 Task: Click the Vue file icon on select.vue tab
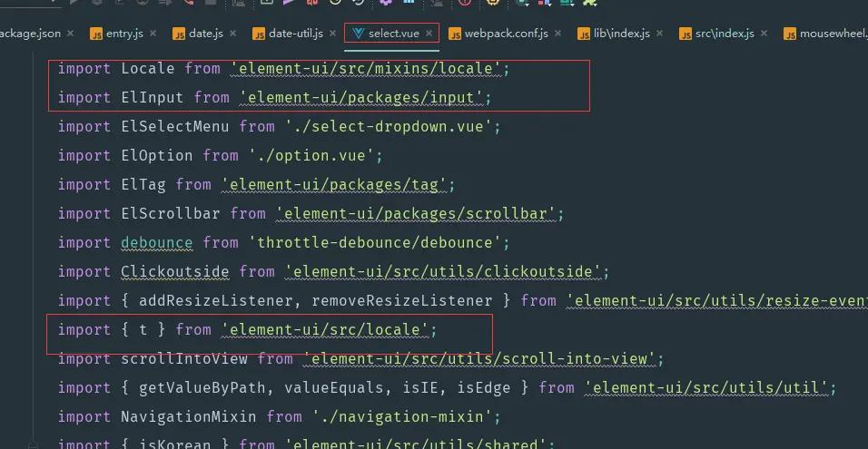click(x=358, y=34)
